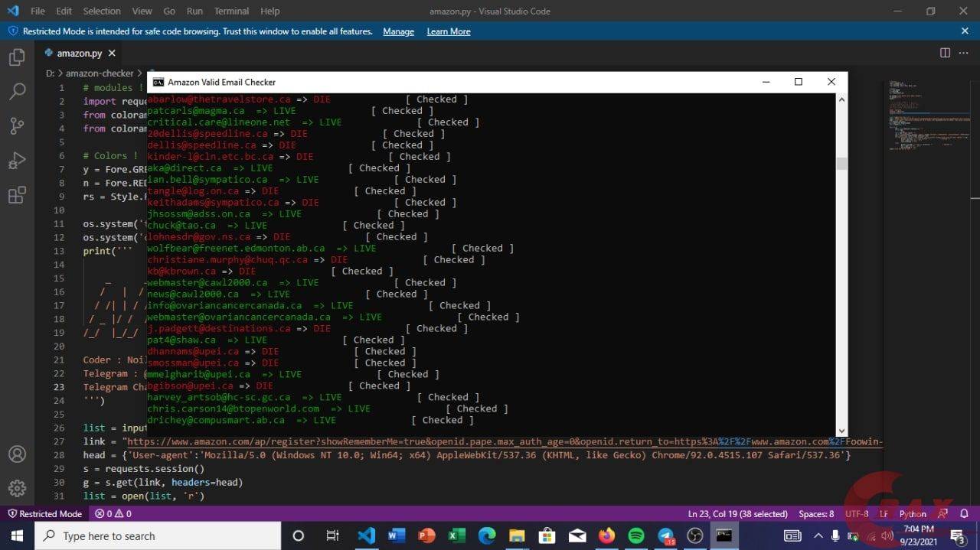980x550 pixels.
Task: Open the Help menu
Action: 269,11
